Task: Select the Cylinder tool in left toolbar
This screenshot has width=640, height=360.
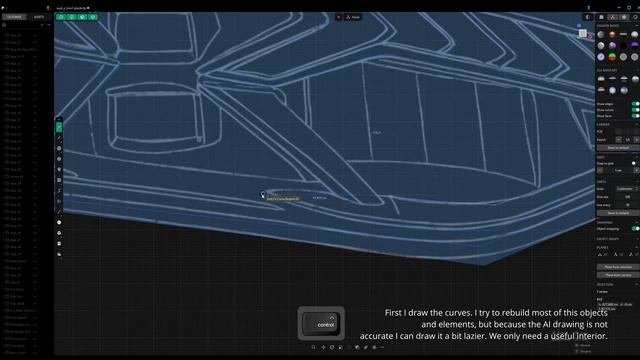Action: (59, 244)
